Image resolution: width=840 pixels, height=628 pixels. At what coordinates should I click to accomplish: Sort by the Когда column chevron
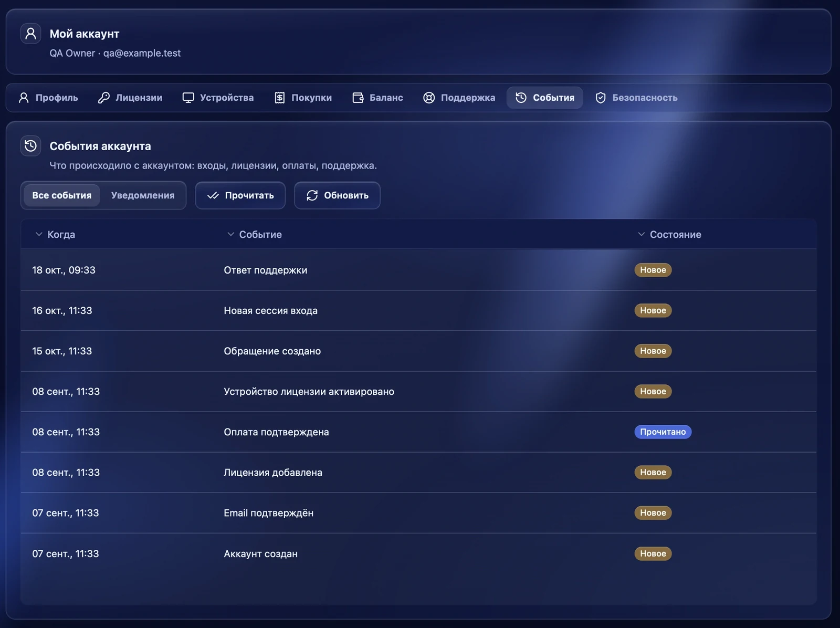(38, 234)
